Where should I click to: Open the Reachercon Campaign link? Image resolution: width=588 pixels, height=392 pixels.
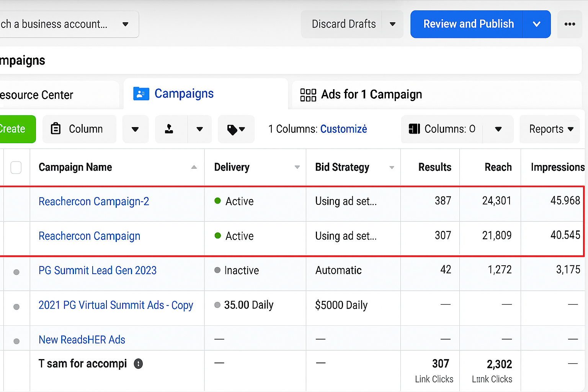tap(90, 236)
